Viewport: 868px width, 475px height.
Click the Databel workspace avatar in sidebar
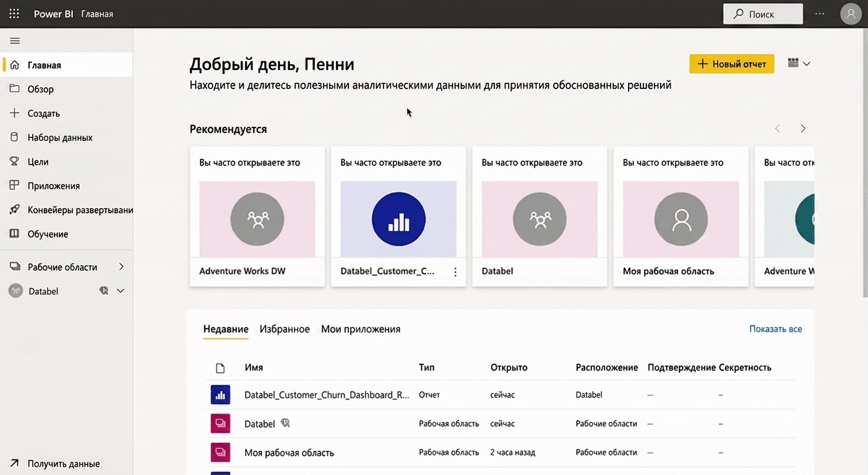15,291
